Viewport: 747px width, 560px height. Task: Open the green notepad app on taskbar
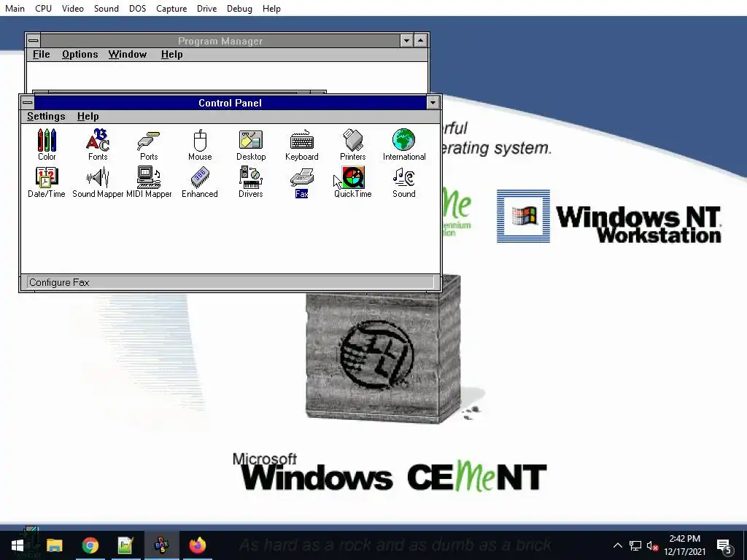tap(125, 545)
